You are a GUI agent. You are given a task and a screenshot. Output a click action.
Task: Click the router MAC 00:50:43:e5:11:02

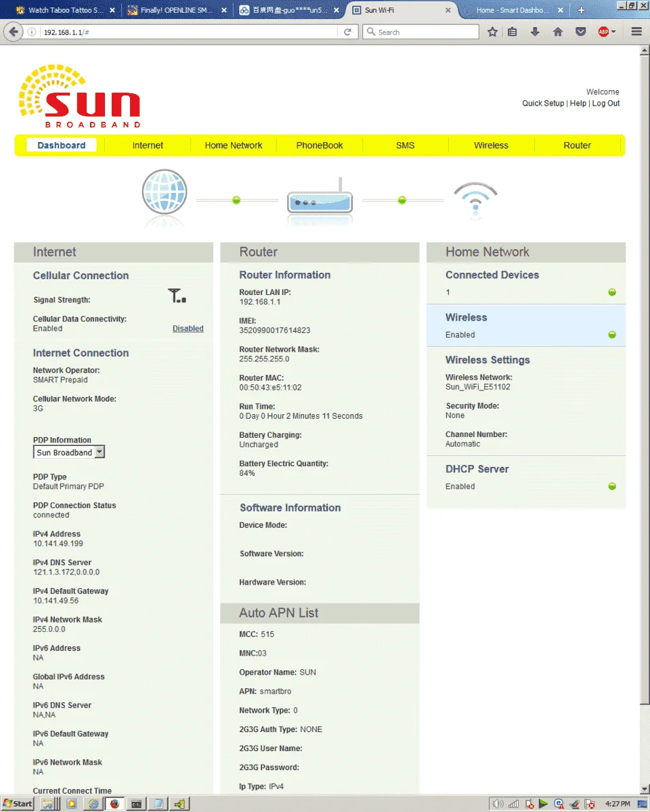(x=270, y=388)
